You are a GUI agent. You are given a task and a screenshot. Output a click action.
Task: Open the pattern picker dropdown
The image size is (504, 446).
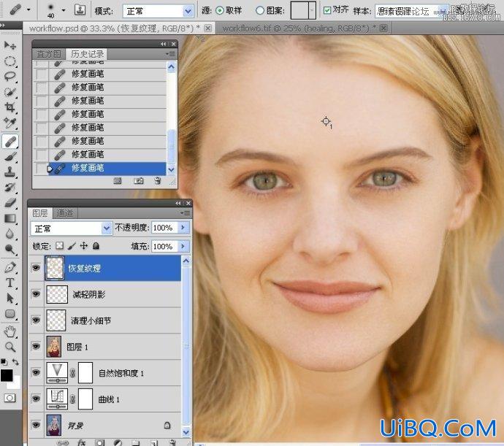312,10
